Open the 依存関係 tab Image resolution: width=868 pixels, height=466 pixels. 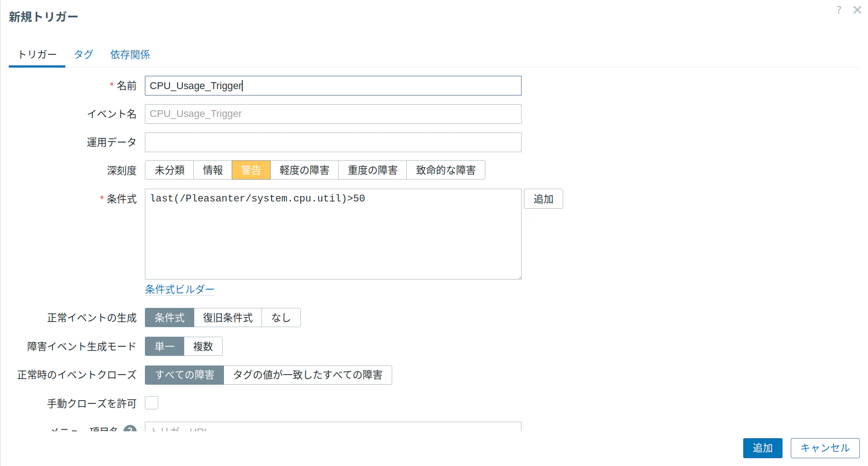click(x=130, y=55)
